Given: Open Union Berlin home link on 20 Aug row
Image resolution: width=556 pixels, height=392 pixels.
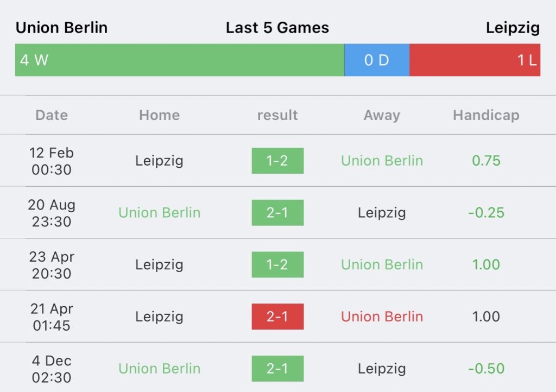Looking at the screenshot, I should click(x=160, y=213).
